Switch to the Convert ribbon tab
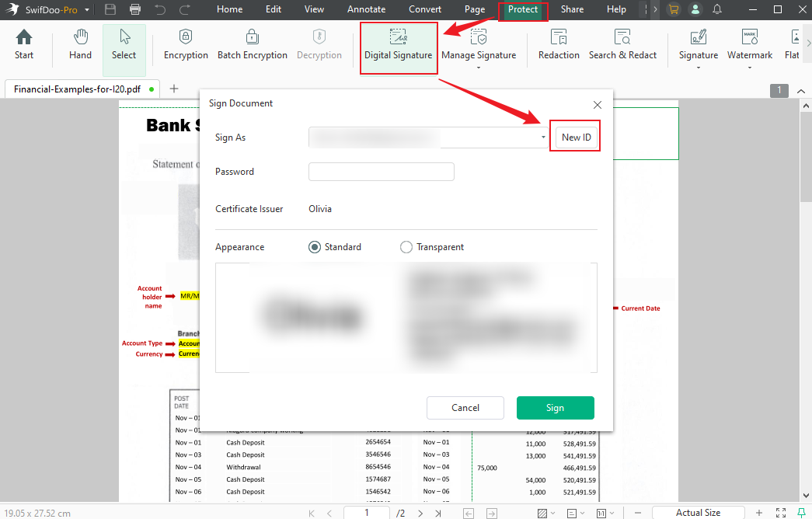The width and height of the screenshot is (812, 519). point(425,9)
